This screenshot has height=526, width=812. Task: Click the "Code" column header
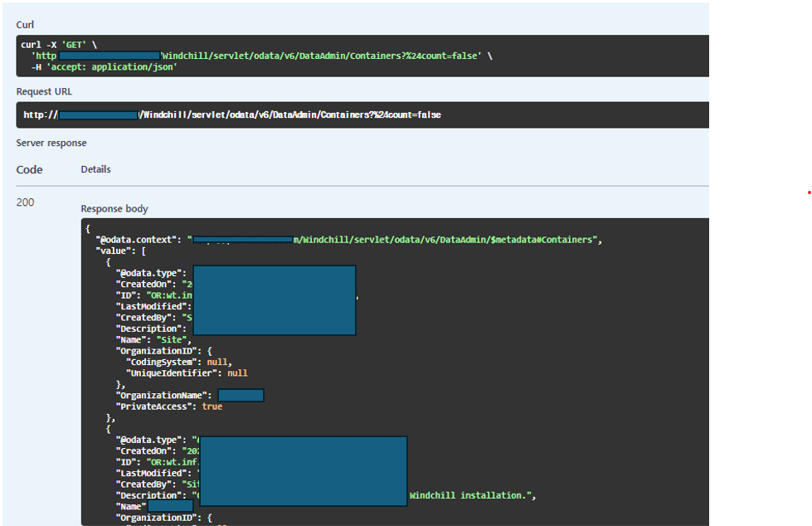coord(30,169)
